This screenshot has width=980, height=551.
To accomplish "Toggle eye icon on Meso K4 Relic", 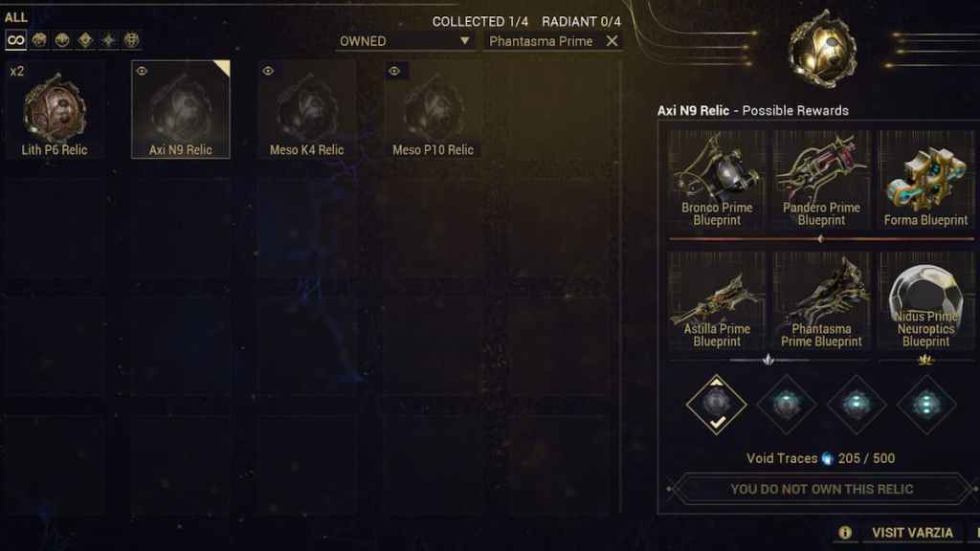I will [x=268, y=71].
